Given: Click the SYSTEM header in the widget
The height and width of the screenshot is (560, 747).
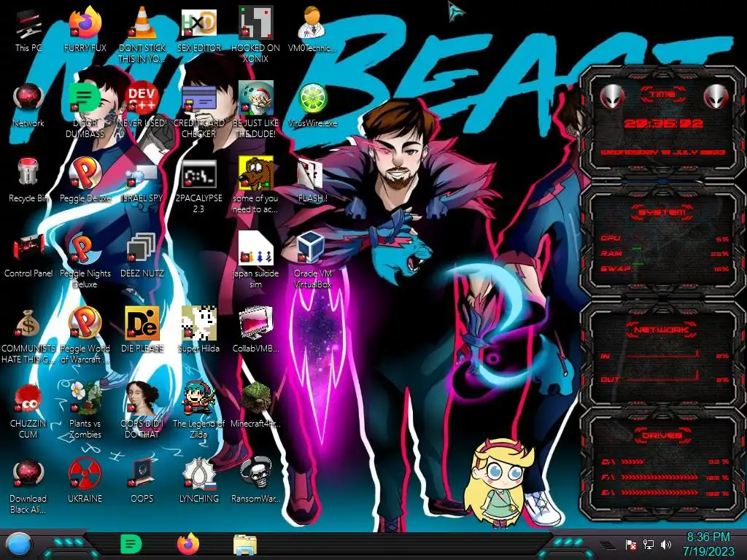Looking at the screenshot, I should pos(662,212).
